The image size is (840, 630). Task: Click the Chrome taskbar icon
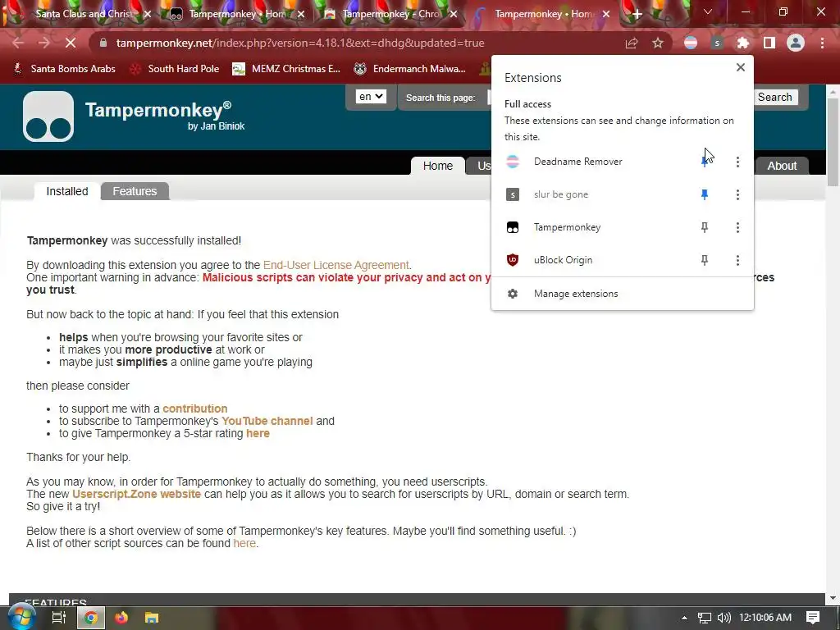[91, 618]
